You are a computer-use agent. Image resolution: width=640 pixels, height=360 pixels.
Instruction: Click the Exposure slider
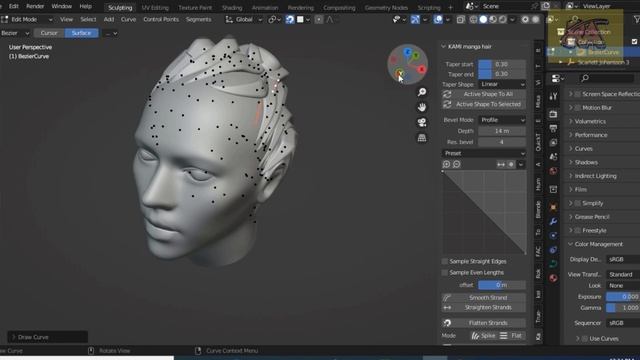[623, 297]
